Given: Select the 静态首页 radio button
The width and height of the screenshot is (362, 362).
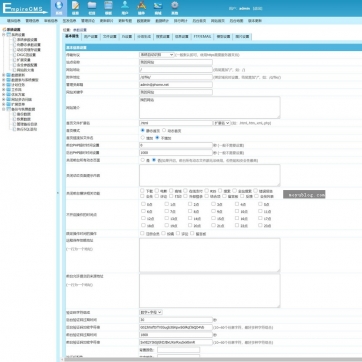Looking at the screenshot, I should pyautogui.click(x=143, y=130).
